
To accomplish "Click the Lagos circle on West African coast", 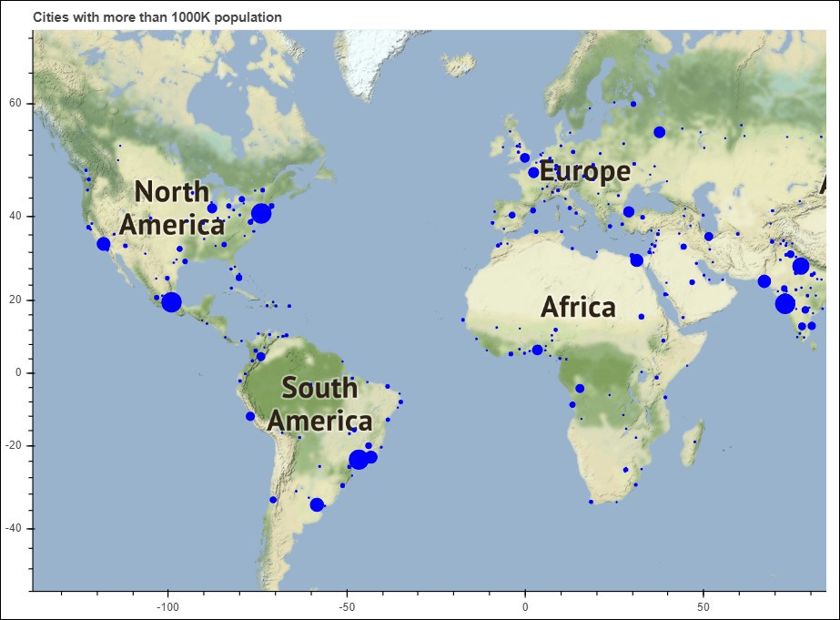I will coord(537,350).
